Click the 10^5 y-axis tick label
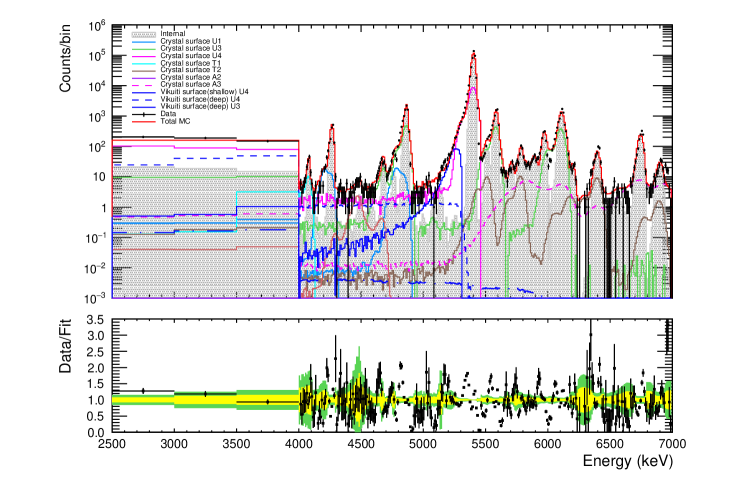Image resolution: width=747 pixels, height=483 pixels. coord(97,57)
